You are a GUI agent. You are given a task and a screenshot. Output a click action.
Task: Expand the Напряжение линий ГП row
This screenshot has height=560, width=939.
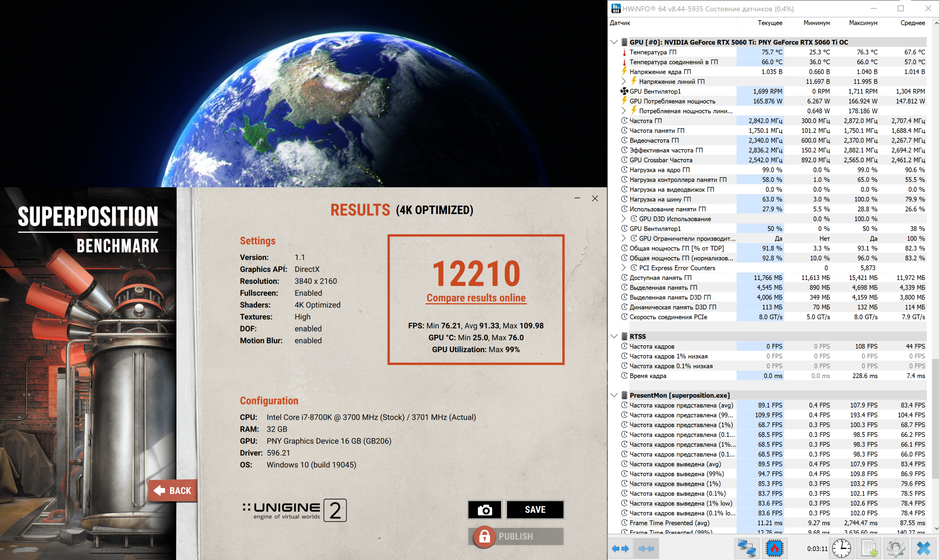tap(624, 82)
